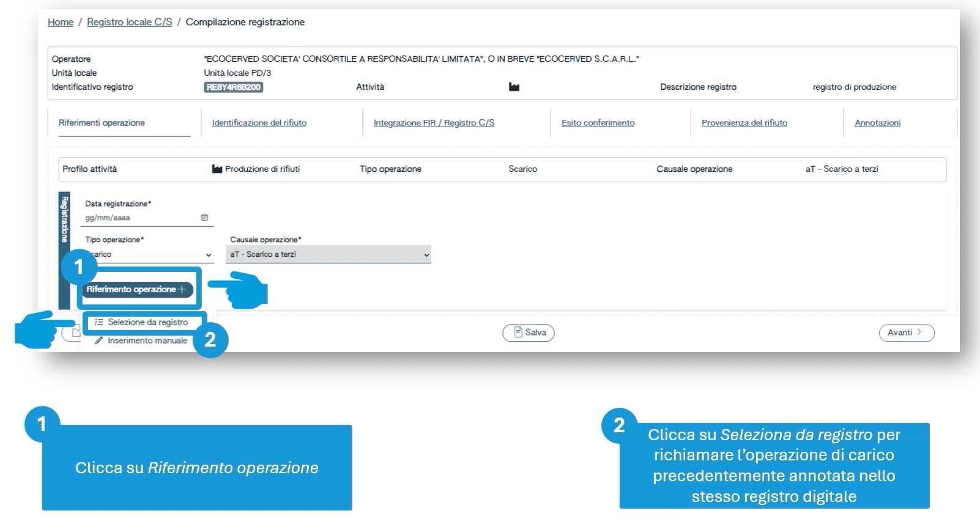Image resolution: width=980 pixels, height=527 pixels.
Task: Go to Esito conferimento tab
Action: point(598,123)
